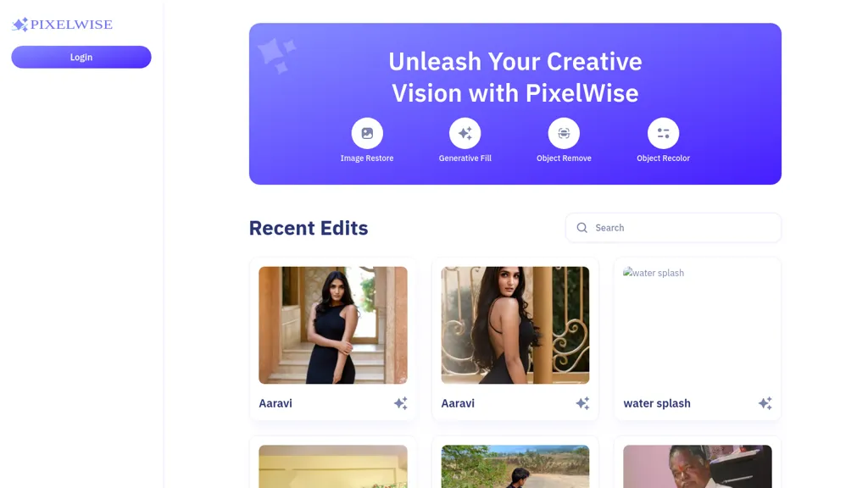
Task: Focus the Search input field
Action: pyautogui.click(x=673, y=228)
